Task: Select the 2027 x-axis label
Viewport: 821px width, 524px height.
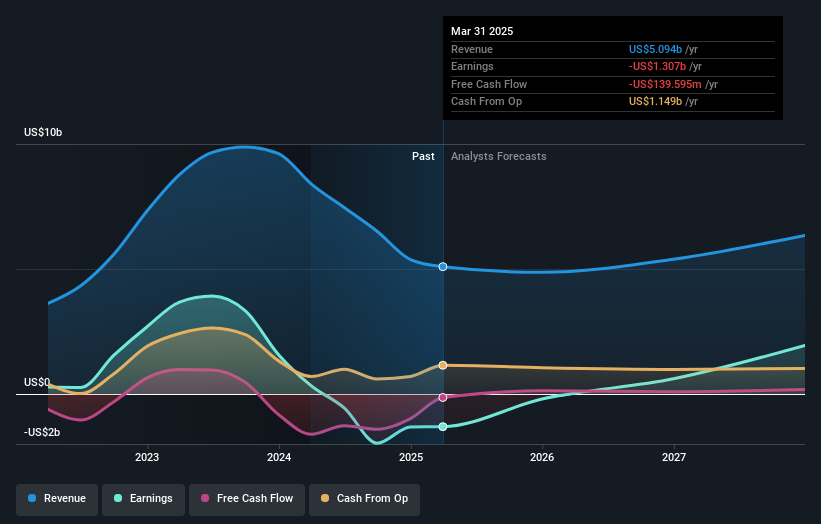Action: click(x=674, y=458)
